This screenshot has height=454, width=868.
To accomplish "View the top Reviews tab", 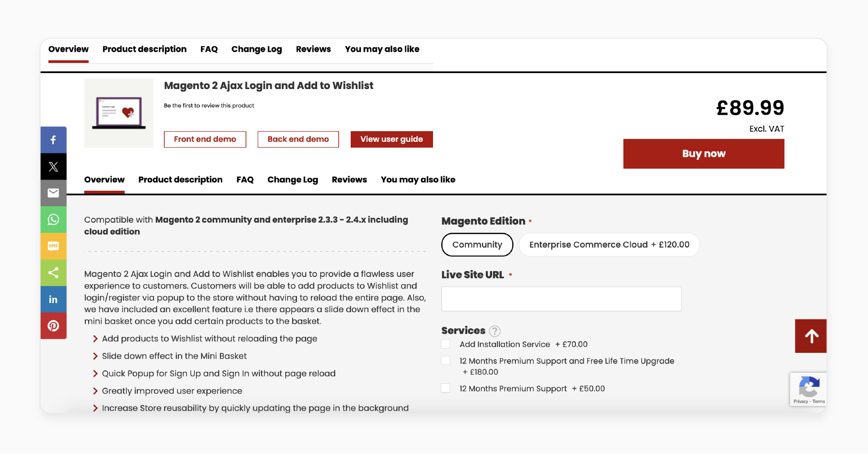I will [313, 49].
